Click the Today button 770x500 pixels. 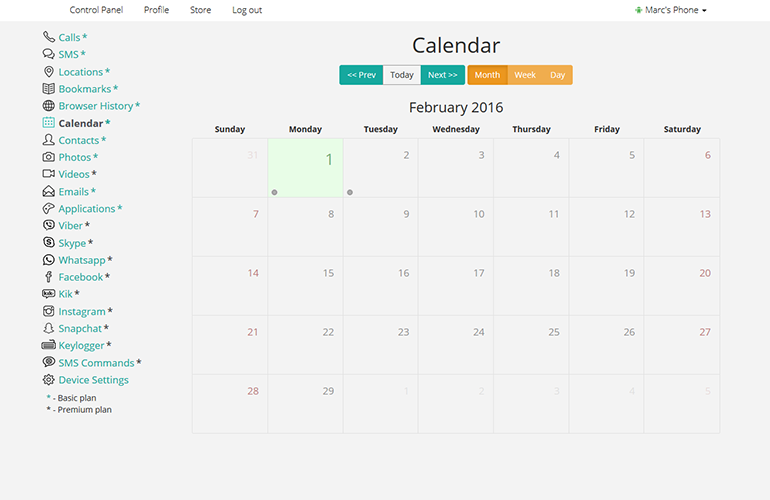pos(402,75)
